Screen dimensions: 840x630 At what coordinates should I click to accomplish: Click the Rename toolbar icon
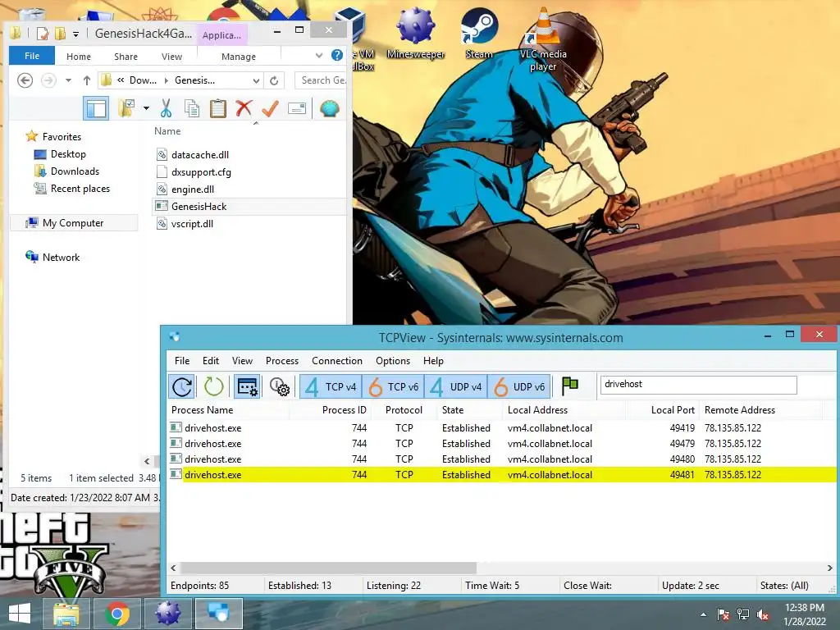point(297,109)
